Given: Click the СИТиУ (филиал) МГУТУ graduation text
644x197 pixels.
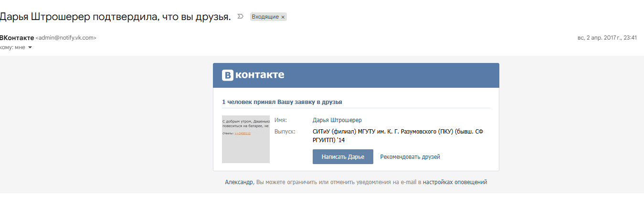Looking at the screenshot, I should 399,136.
